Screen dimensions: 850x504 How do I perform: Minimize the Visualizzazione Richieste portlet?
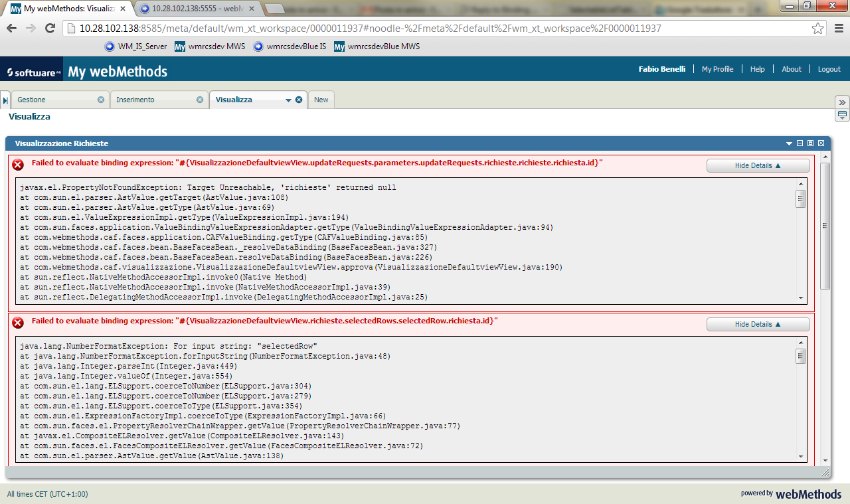(800, 143)
